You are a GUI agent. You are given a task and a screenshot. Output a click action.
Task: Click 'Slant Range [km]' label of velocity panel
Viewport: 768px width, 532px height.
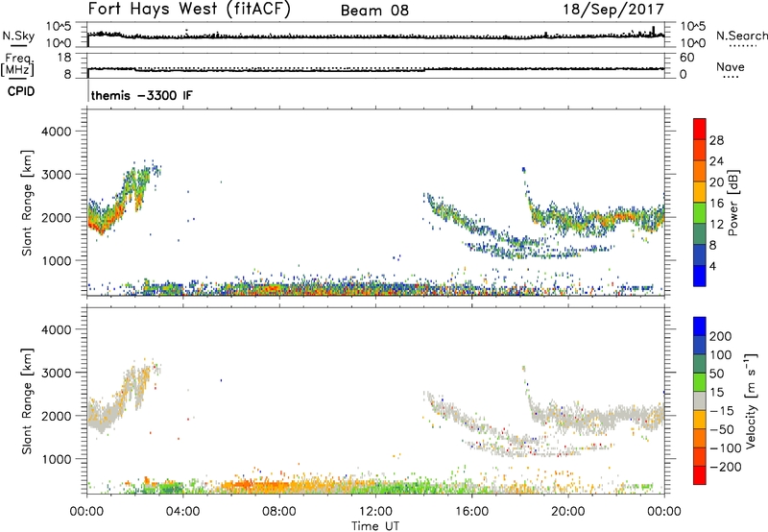coord(27,401)
